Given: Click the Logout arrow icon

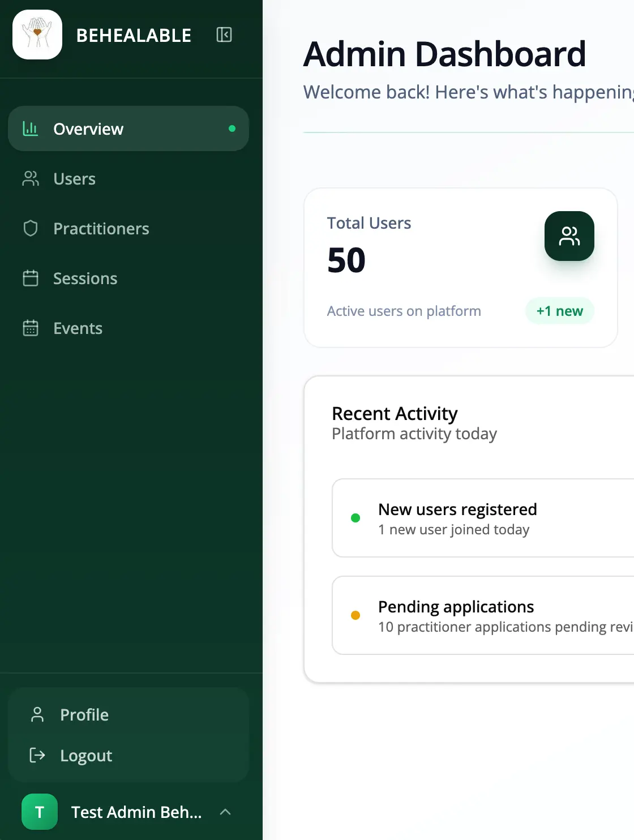Looking at the screenshot, I should [x=37, y=755].
